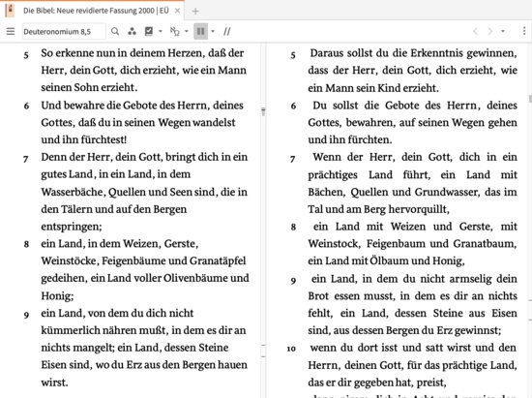This screenshot has height=398, width=532.
Task: Click line 'Weinstöcke, Feigenbäume und Granatäpfel'
Action: pos(143,260)
